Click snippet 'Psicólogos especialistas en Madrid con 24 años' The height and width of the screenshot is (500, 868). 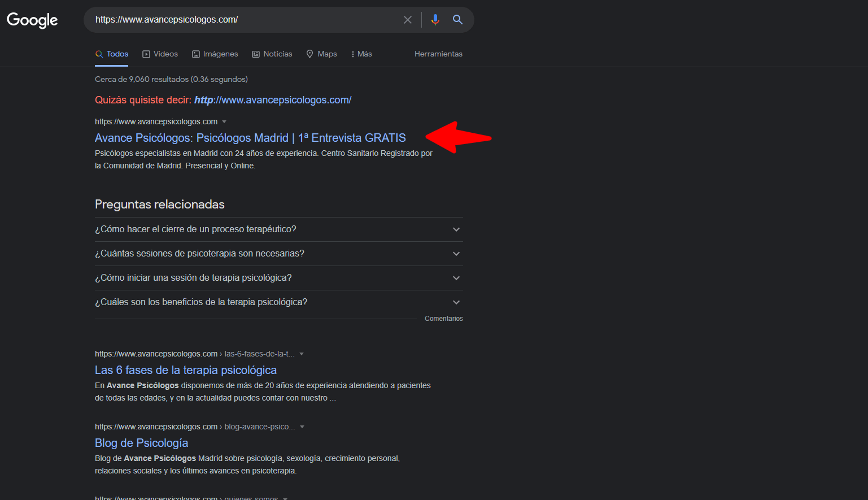(264, 159)
